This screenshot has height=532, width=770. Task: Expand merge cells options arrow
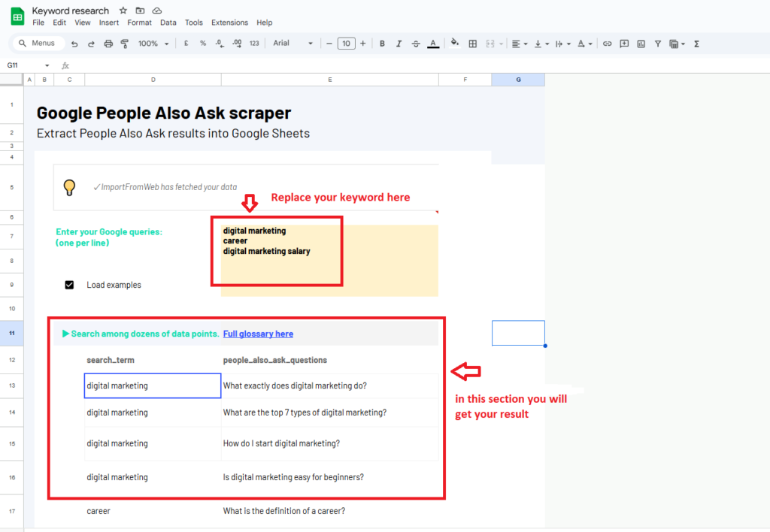501,44
